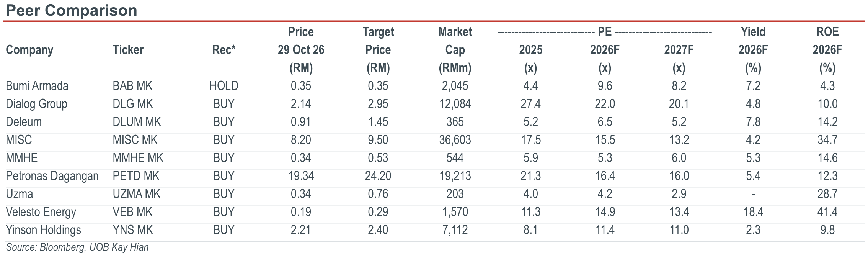Click Uzma's ROE value 28.7
This screenshot has width=868, height=257.
(827, 194)
